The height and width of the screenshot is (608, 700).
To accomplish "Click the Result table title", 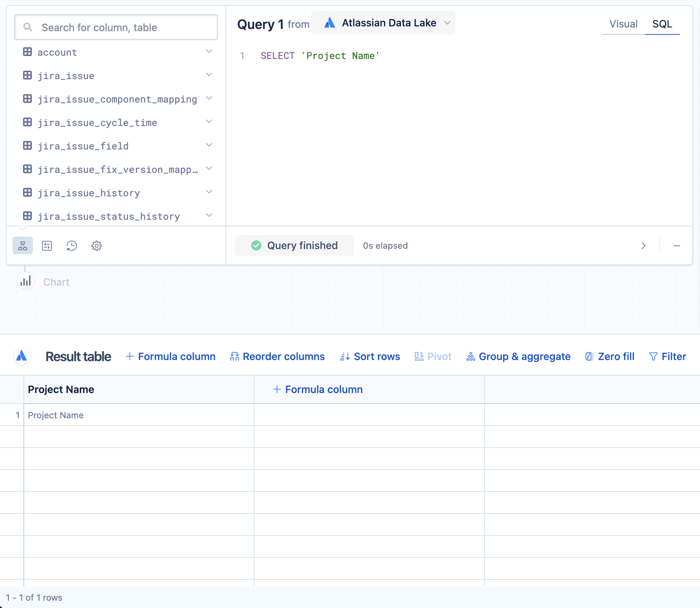I will point(78,356).
